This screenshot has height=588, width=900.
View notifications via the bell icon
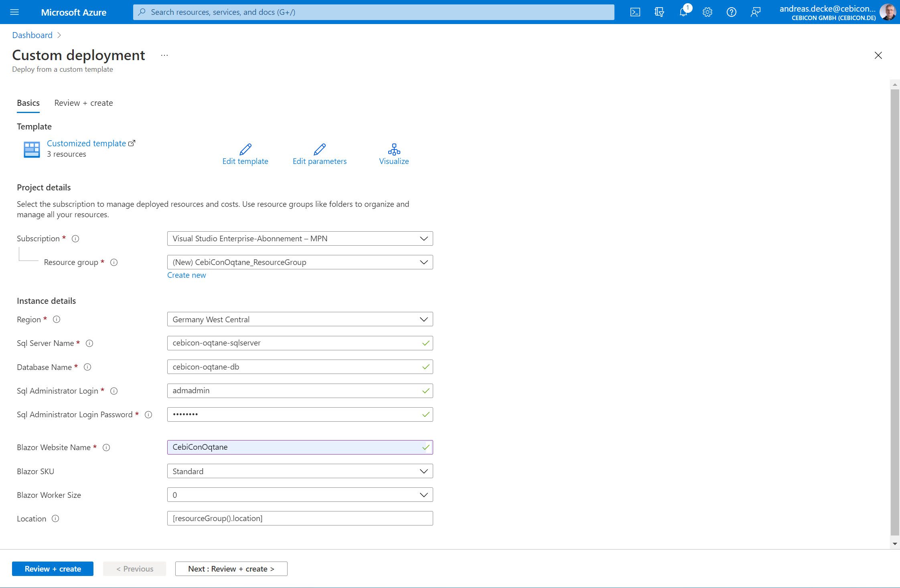tap(683, 12)
